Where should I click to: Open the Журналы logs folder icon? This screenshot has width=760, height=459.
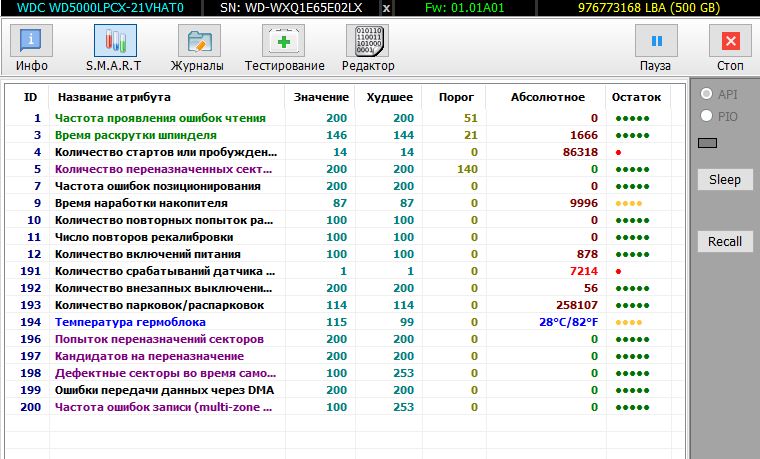[x=199, y=41]
